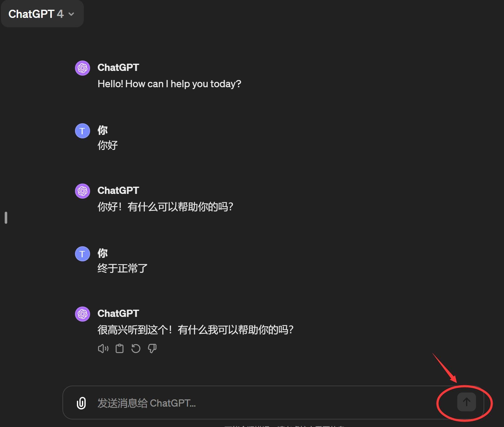Copy the last ChatGPT reply via clipboard icon
Viewport: 504px width, 427px height.
click(120, 349)
